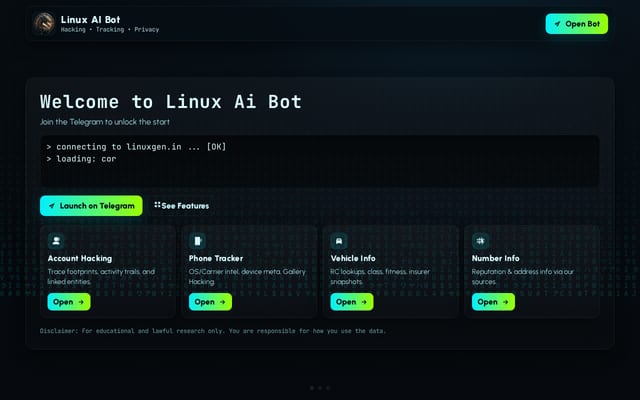Click the Vehicle Info car icon

[x=339, y=241]
